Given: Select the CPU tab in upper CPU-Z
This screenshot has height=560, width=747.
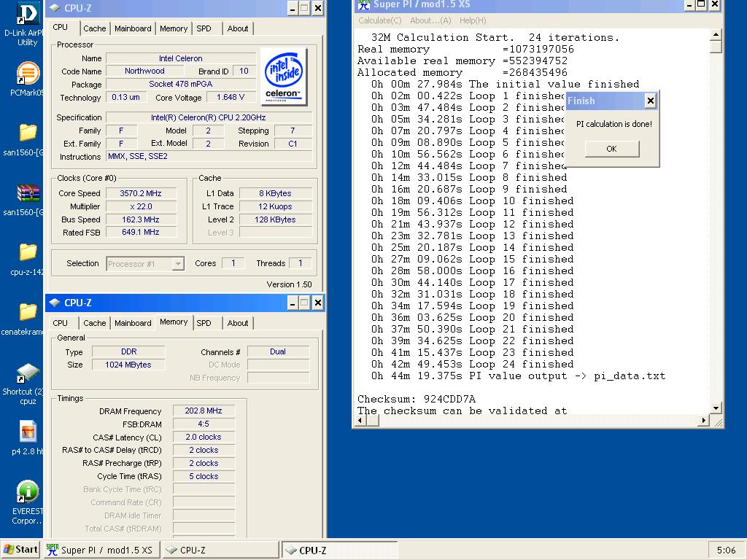Looking at the screenshot, I should click(x=61, y=27).
